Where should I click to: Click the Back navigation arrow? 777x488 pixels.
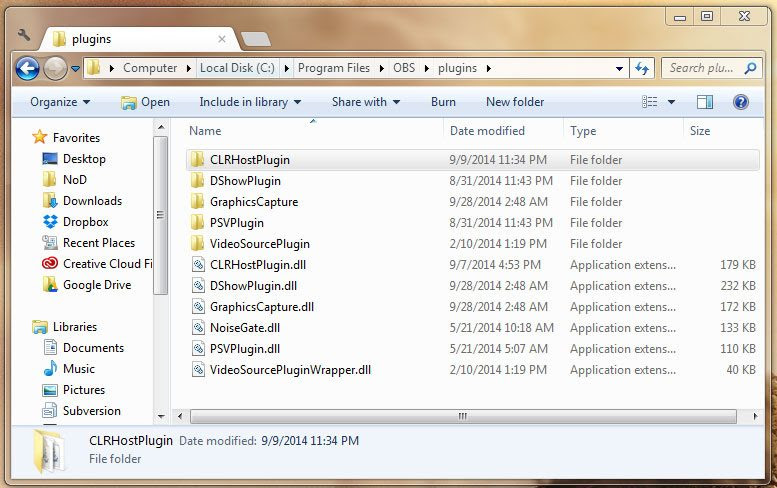[x=27, y=69]
